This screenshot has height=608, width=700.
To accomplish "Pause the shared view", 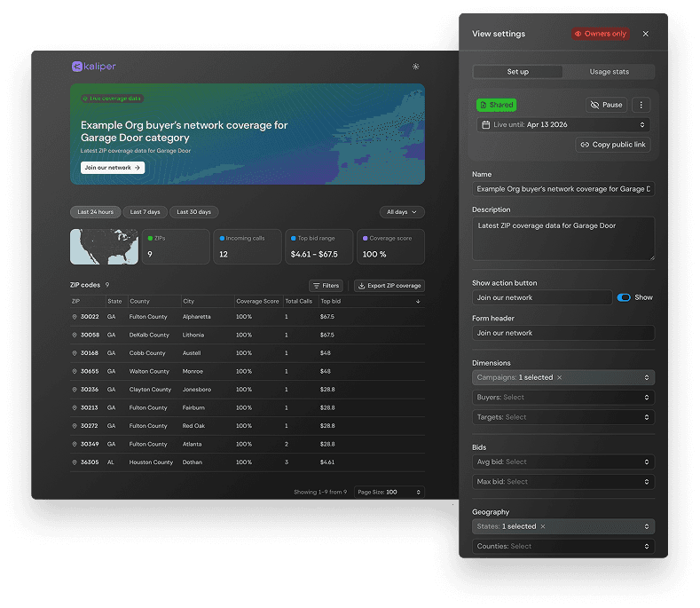I will pos(606,105).
